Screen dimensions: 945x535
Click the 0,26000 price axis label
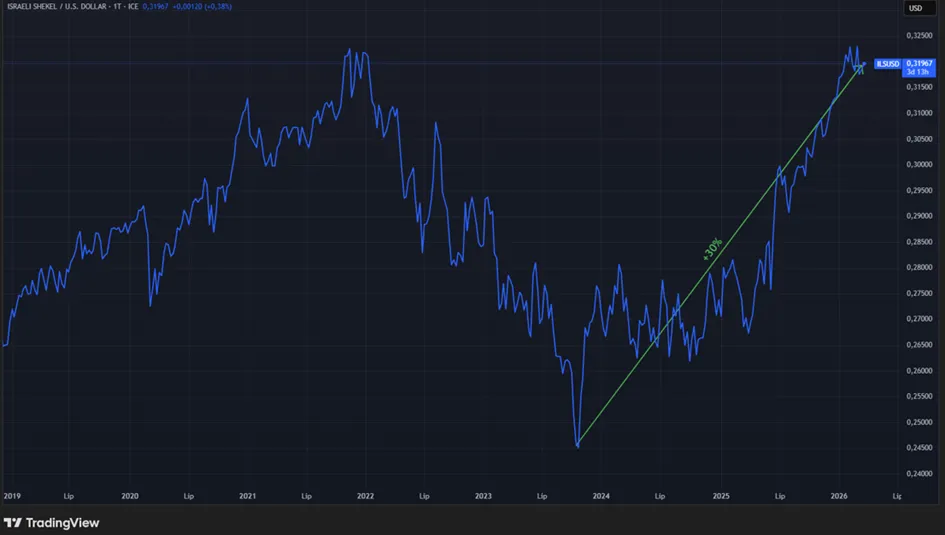click(919, 371)
